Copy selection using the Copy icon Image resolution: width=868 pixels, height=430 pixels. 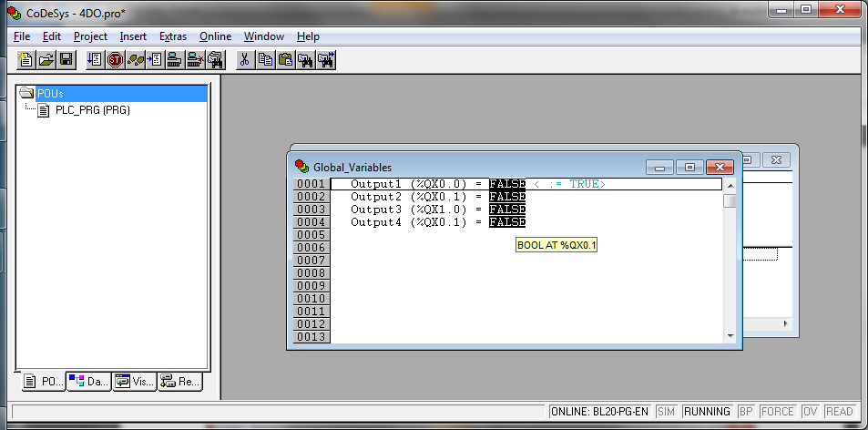click(x=266, y=60)
